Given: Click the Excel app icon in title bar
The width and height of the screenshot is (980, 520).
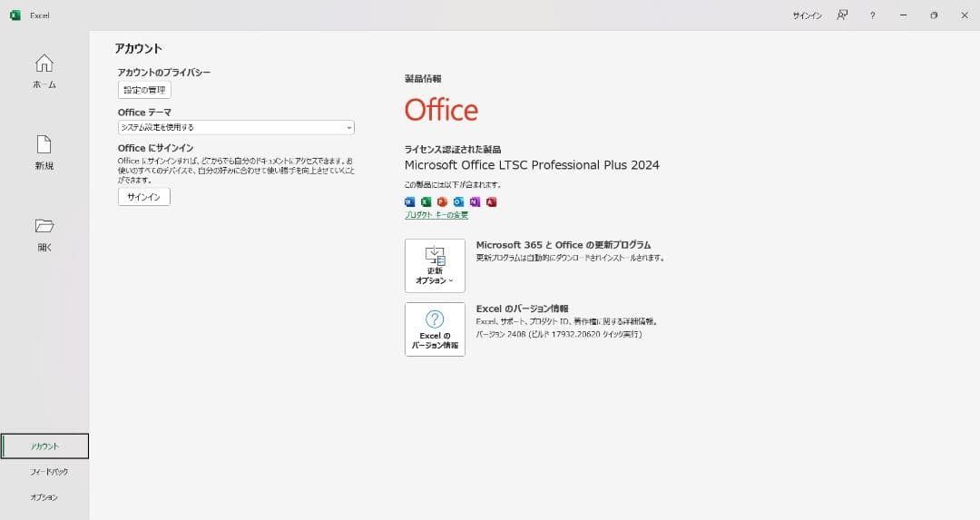Looking at the screenshot, I should 15,15.
